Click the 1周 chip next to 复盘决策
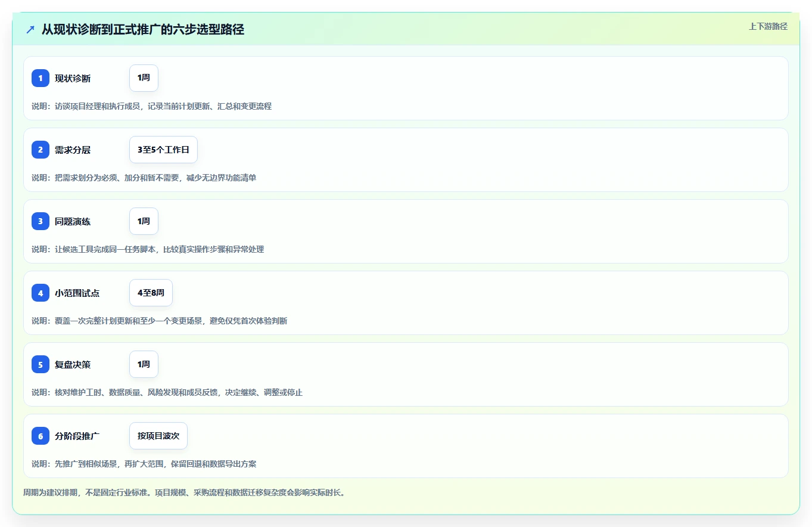This screenshot has height=527, width=812. (x=144, y=364)
